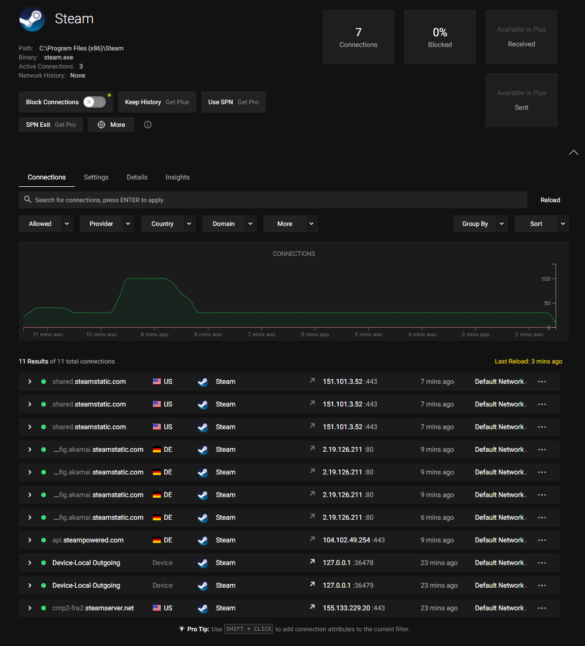This screenshot has width=585, height=646.
Task: Click the search magnifier icon
Action: tap(27, 199)
